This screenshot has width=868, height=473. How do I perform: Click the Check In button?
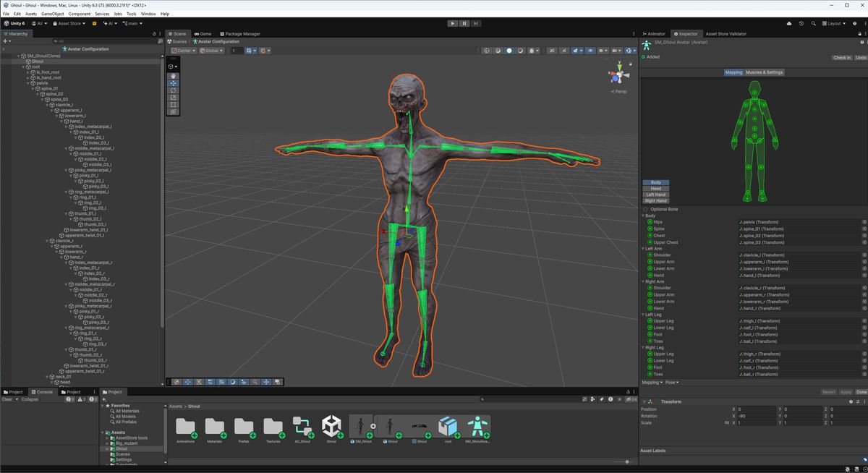tap(842, 57)
